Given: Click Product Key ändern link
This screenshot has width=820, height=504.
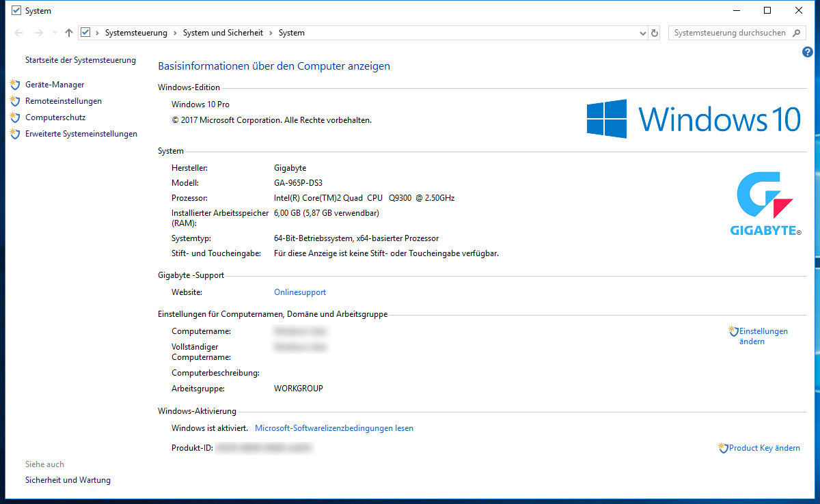Looking at the screenshot, I should pyautogui.click(x=765, y=448).
